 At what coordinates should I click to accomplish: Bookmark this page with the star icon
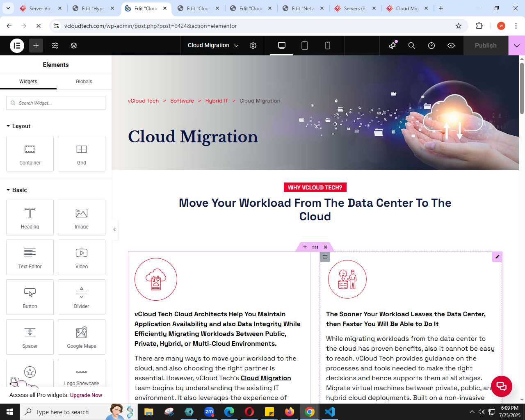pyautogui.click(x=459, y=26)
